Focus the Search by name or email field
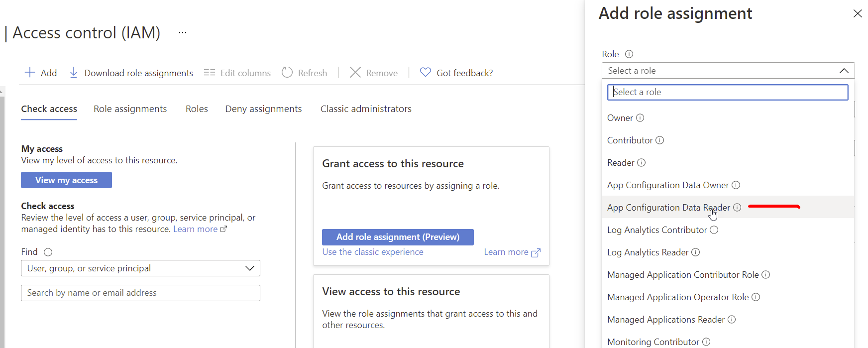This screenshot has height=348, width=868. [x=140, y=293]
